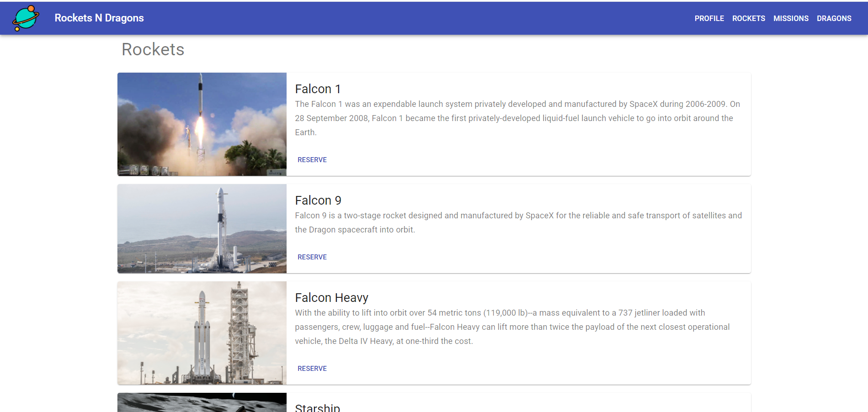Select the Falcon Heavy title text
This screenshot has width=868, height=412.
[331, 298]
